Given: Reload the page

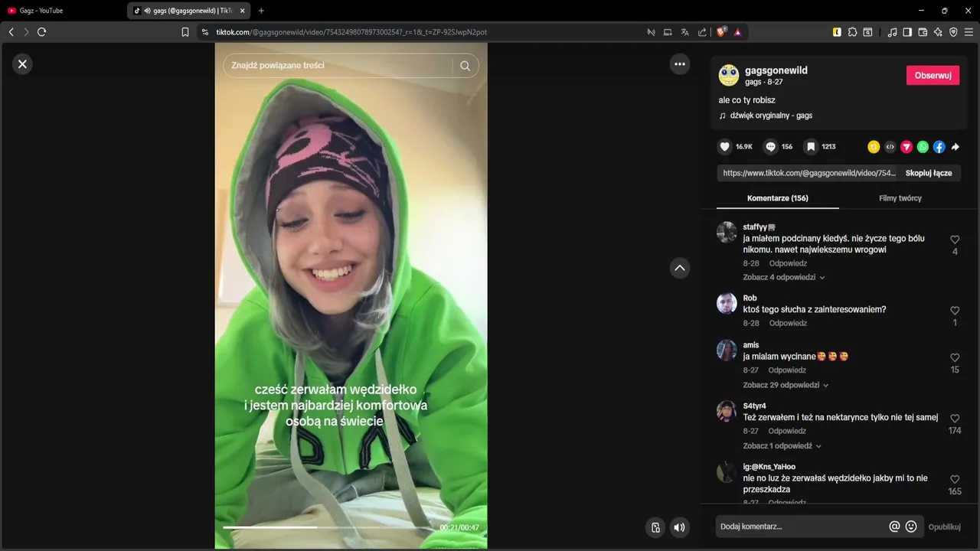Looking at the screenshot, I should [x=42, y=32].
